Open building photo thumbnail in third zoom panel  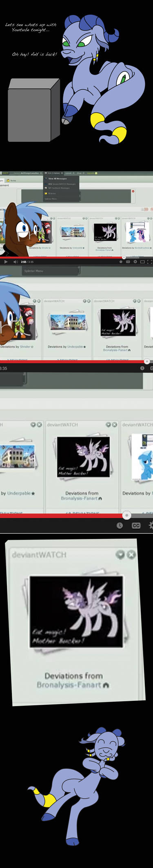18,457
